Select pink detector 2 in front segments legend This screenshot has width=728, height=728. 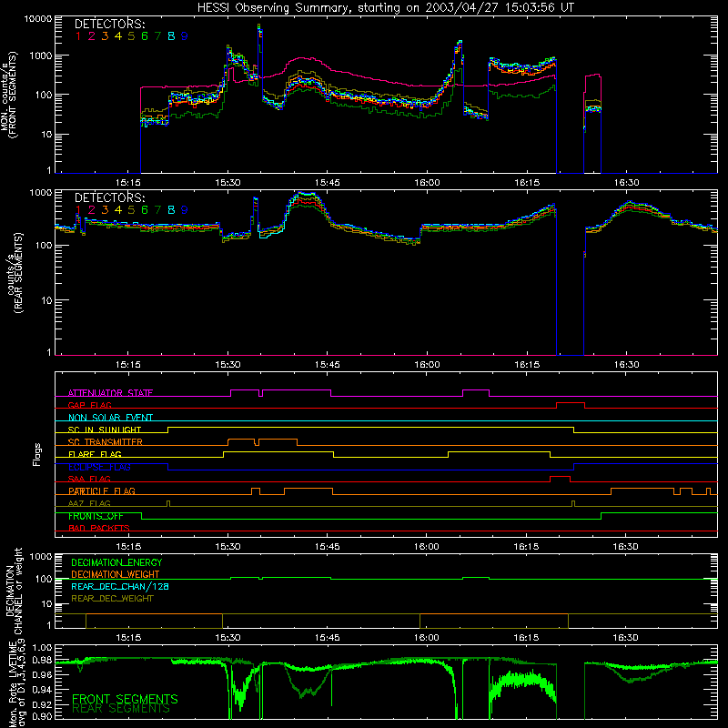[x=92, y=36]
